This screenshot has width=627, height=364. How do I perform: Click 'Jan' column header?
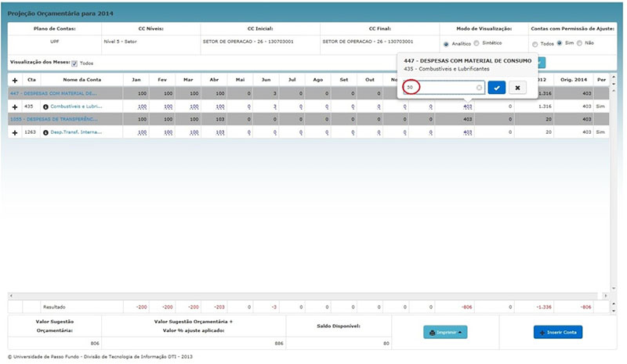136,80
